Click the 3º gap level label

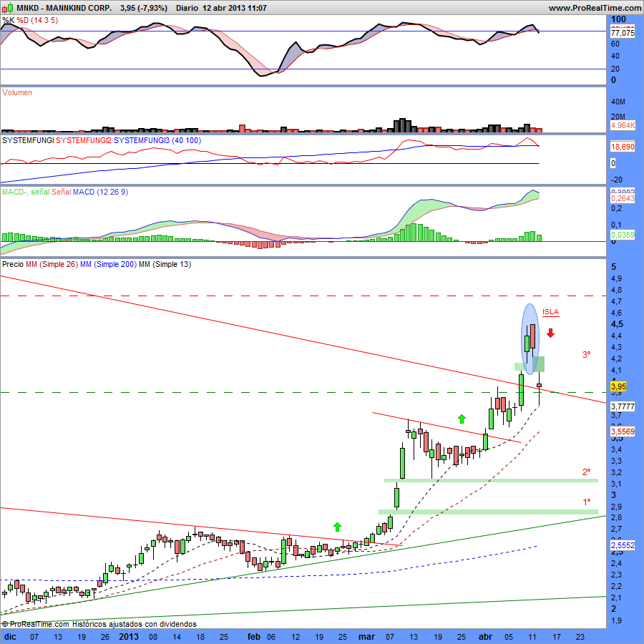(x=587, y=354)
